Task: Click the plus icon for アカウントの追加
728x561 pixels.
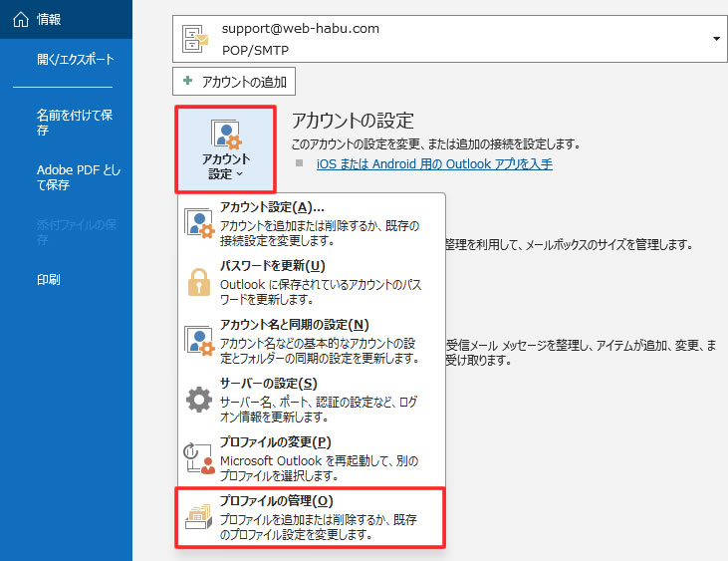Action: tap(187, 82)
